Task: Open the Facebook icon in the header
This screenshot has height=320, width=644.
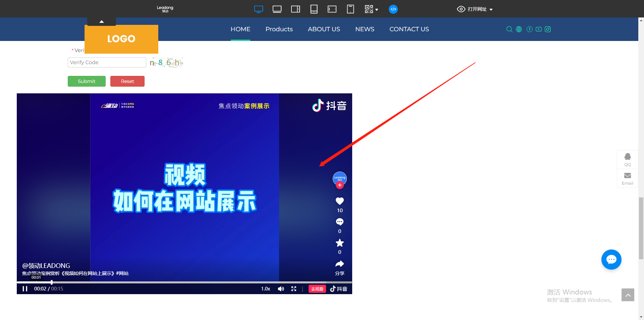Action: tap(529, 29)
